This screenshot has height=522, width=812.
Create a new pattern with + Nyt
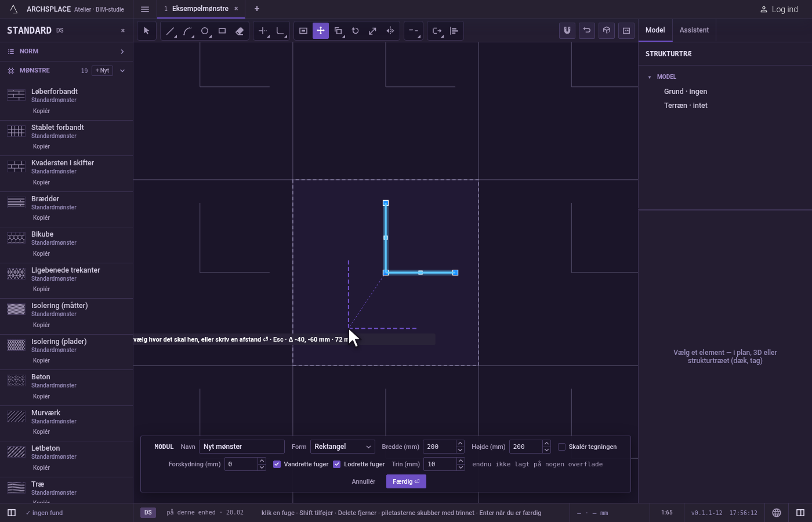pos(102,71)
